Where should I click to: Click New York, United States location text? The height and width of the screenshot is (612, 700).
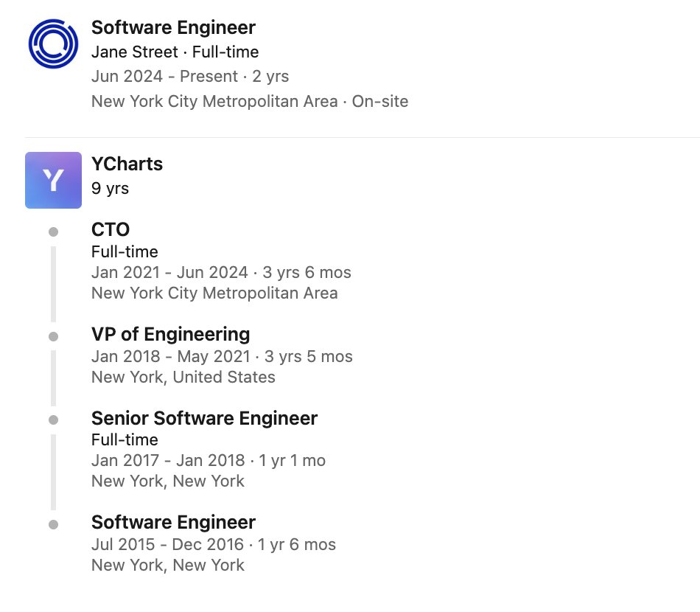tap(183, 377)
